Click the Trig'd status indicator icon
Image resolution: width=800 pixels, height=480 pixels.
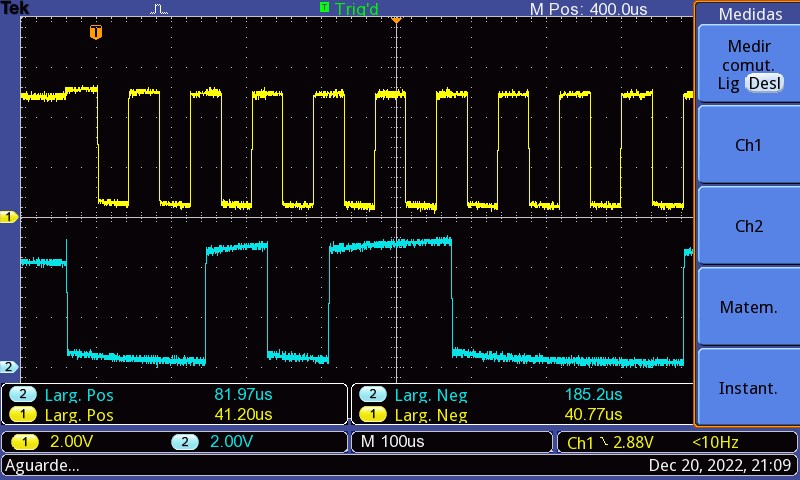(324, 7)
